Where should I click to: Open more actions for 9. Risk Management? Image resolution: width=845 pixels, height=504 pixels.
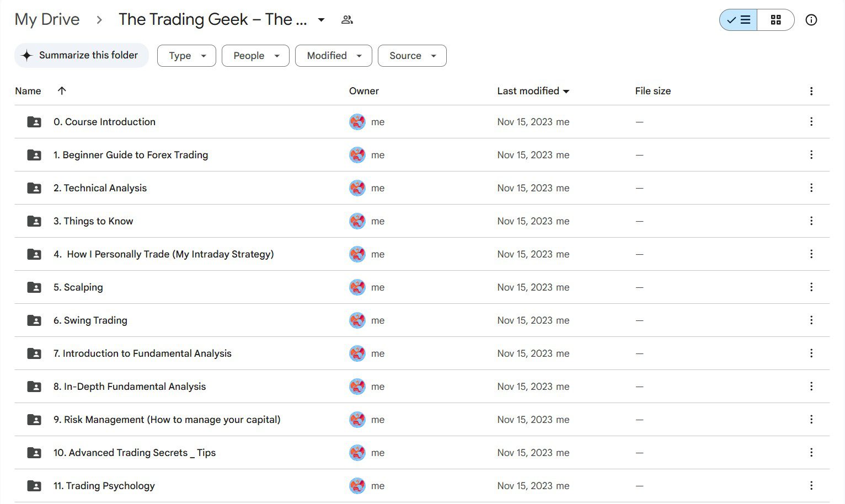(x=811, y=420)
